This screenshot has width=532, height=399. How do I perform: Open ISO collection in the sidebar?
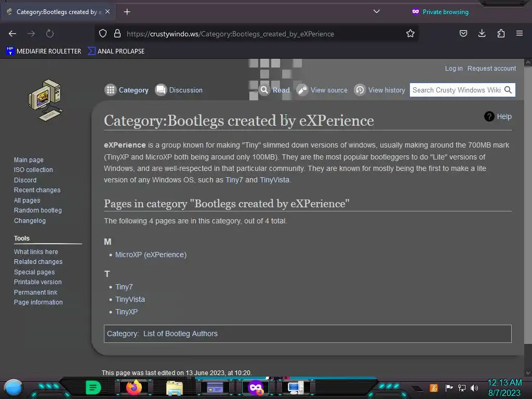[33, 170]
